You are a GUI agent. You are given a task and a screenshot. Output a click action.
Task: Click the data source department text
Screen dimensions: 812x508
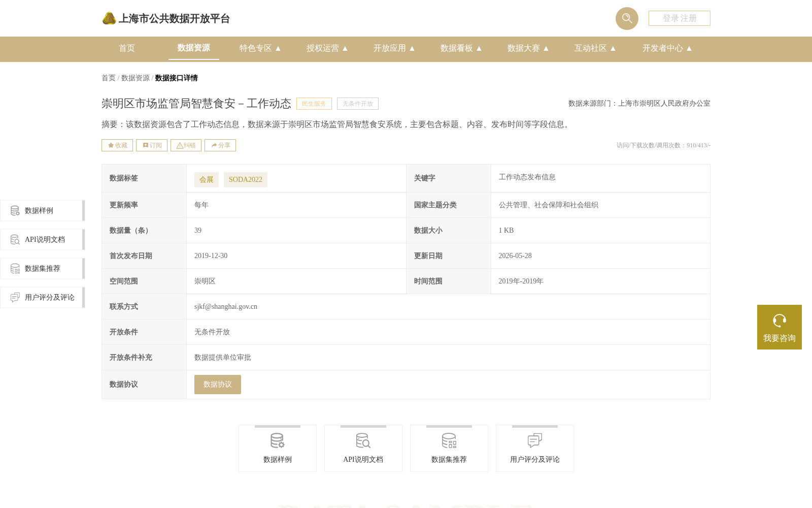(x=639, y=104)
